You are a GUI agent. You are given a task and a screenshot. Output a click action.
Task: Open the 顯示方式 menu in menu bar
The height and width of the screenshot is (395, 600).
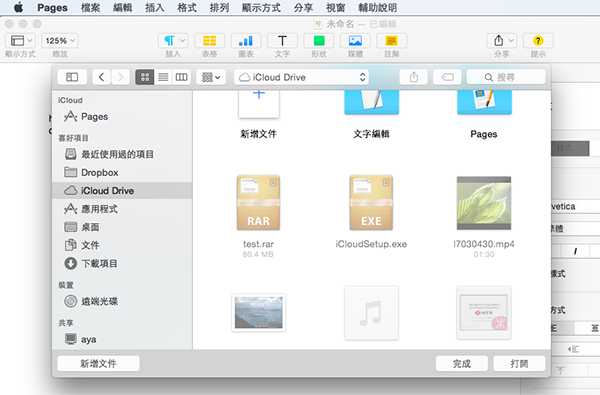pyautogui.click(x=261, y=8)
